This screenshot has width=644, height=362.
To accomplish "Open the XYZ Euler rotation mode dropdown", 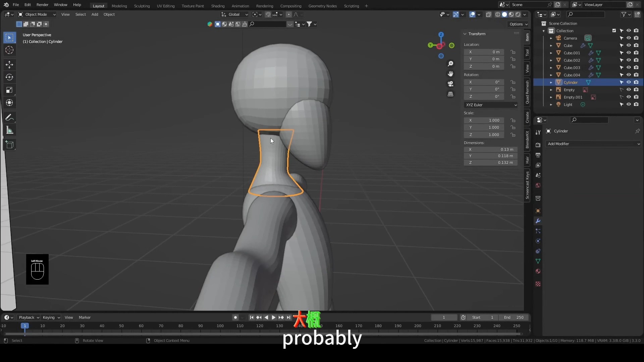I will pyautogui.click(x=491, y=105).
